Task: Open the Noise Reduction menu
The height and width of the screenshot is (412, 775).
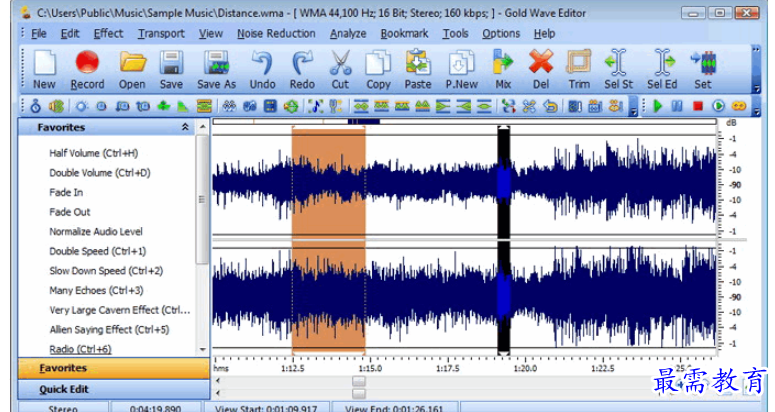Action: (x=276, y=34)
